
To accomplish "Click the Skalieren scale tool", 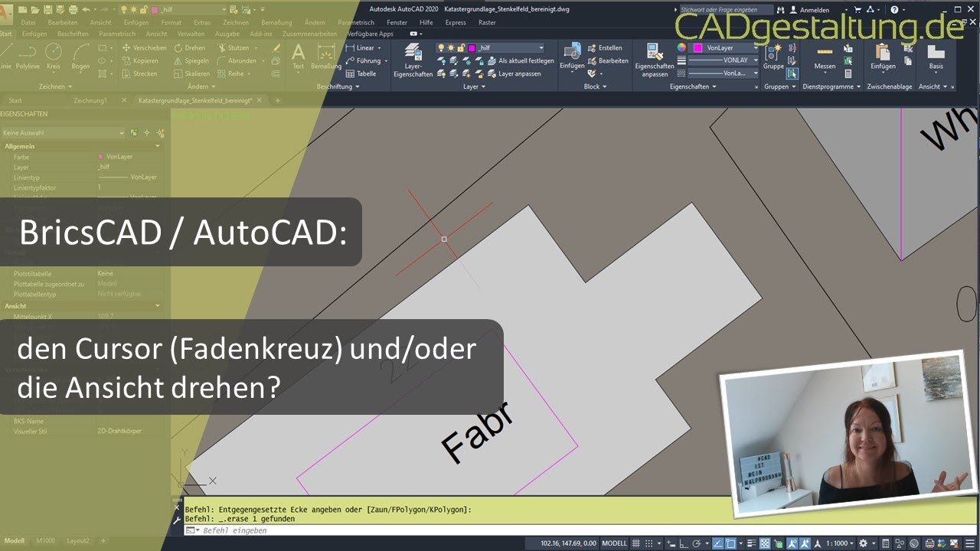I will (191, 73).
